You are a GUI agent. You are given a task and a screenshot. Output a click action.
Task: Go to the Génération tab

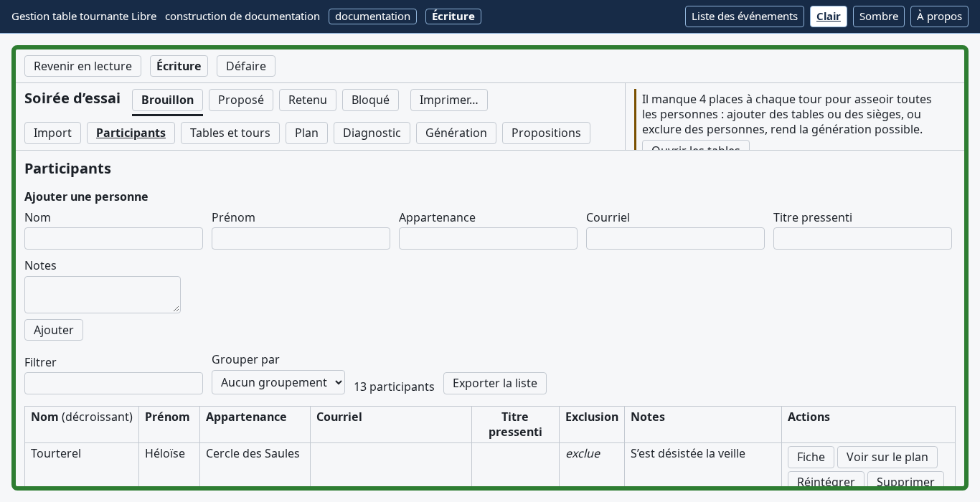[456, 133]
